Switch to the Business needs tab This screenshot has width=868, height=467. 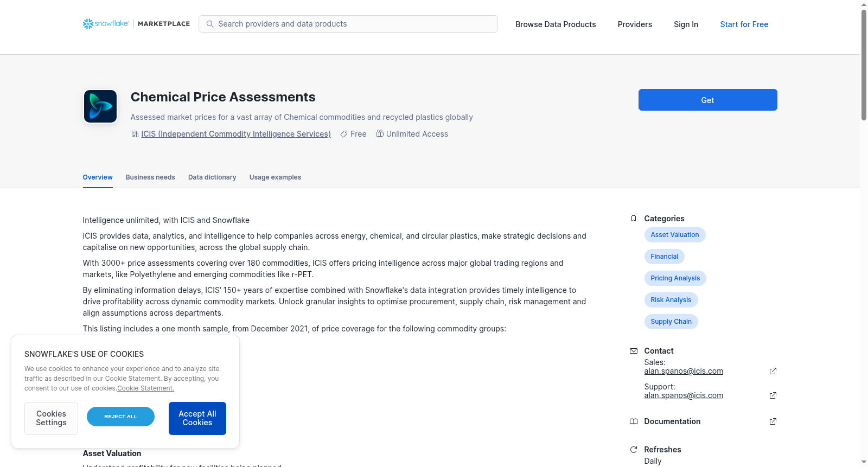[x=150, y=177]
